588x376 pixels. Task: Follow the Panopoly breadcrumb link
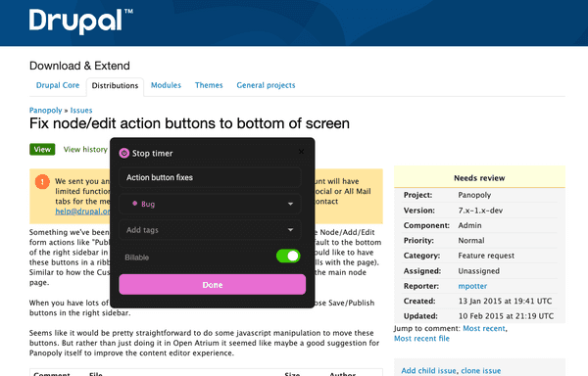[x=46, y=110]
